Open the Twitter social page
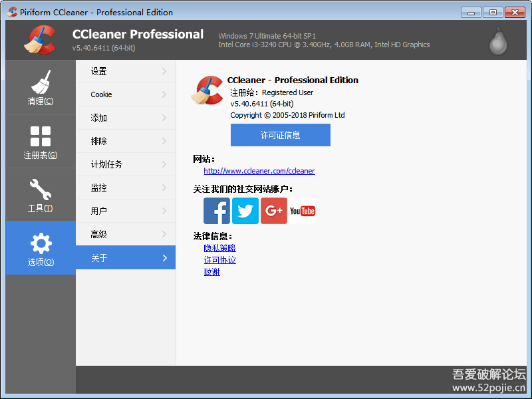 [x=245, y=211]
